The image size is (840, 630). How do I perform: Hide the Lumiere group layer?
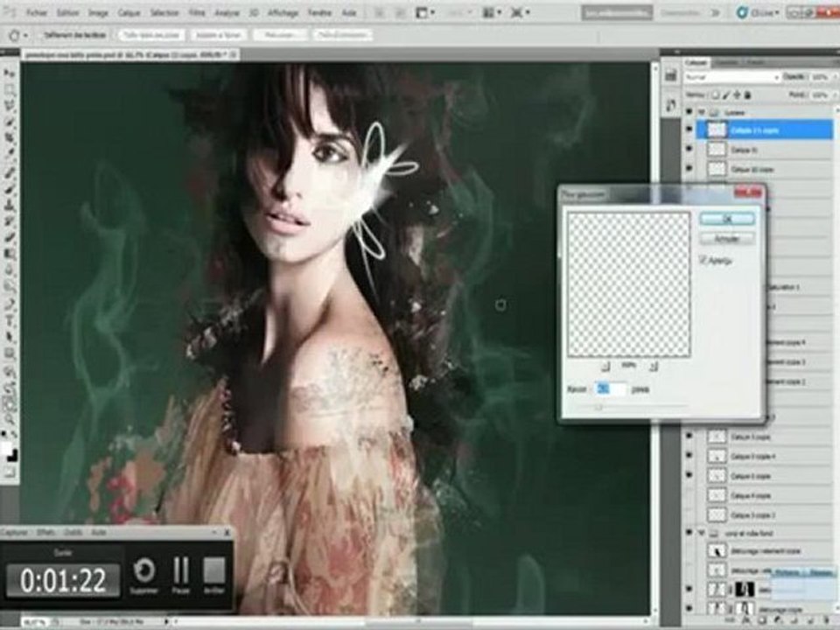pos(689,111)
